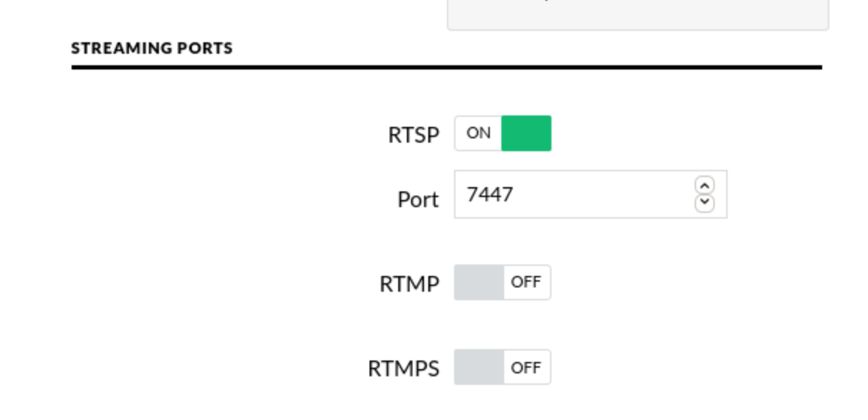Click the STREAMING PORTS section heading
Viewport: 868px width, 420px height.
(152, 49)
